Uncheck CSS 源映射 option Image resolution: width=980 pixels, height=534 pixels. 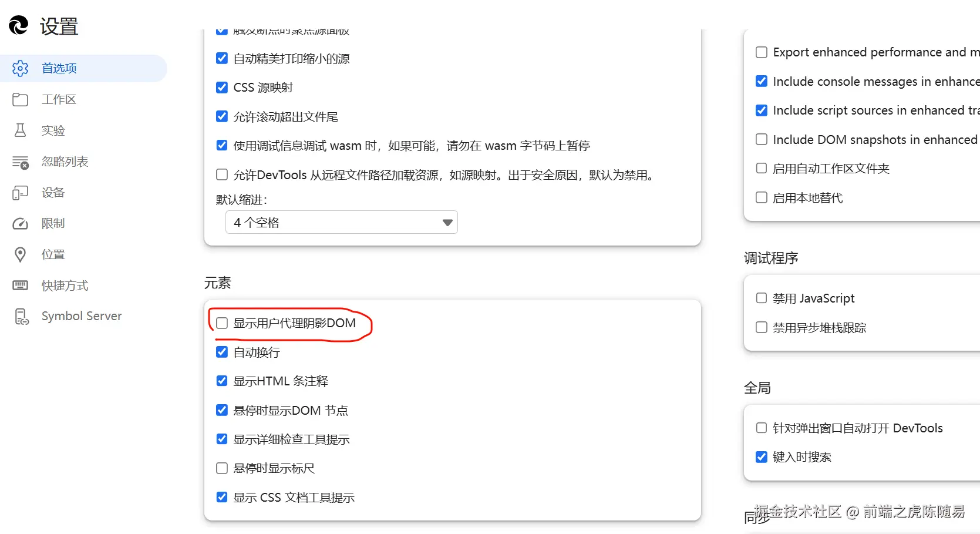click(x=221, y=87)
